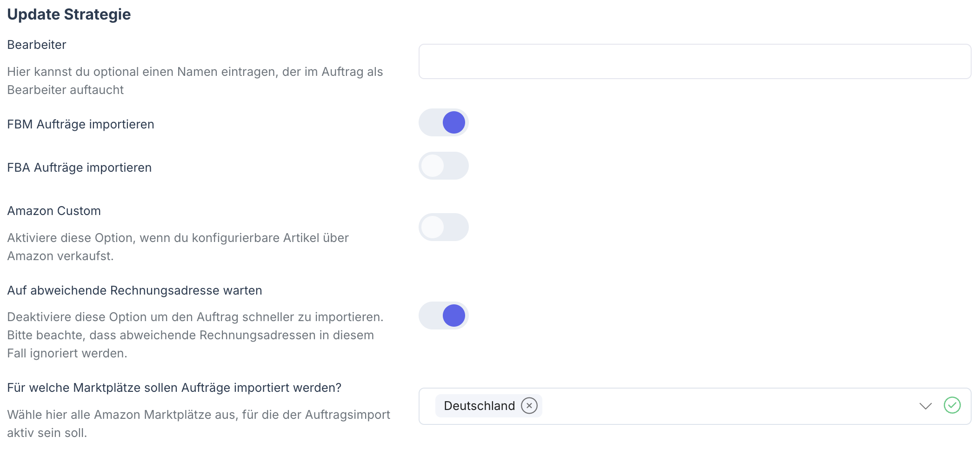Select the Deutschland chip label
The image size is (980, 450).
click(479, 406)
